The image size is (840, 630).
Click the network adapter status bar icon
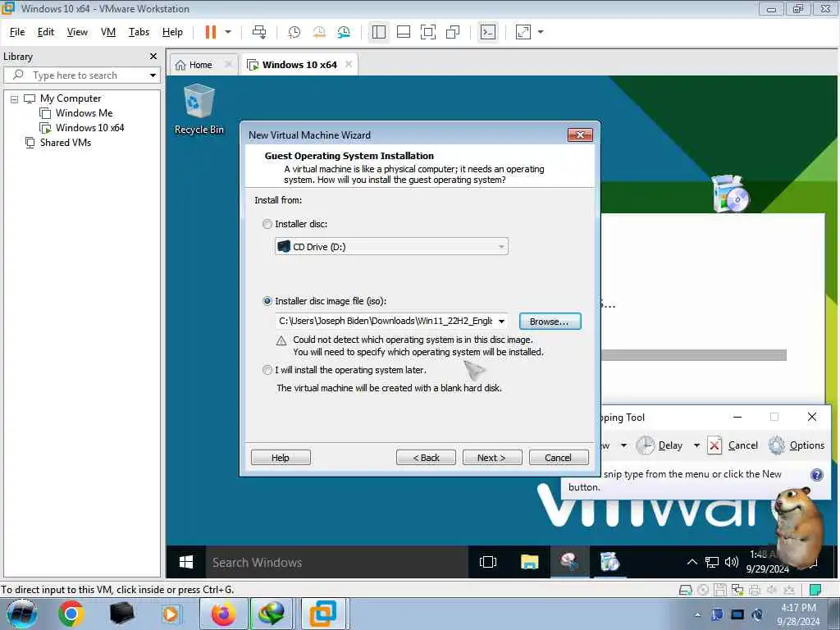[737, 590]
